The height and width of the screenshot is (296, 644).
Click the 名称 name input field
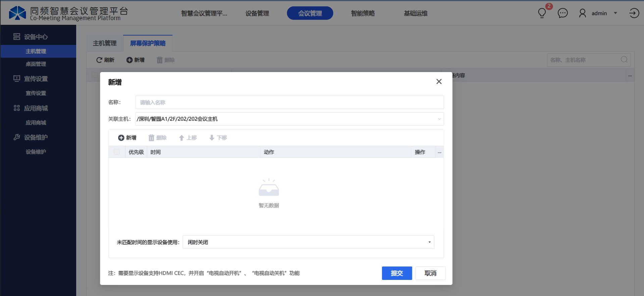click(x=289, y=102)
